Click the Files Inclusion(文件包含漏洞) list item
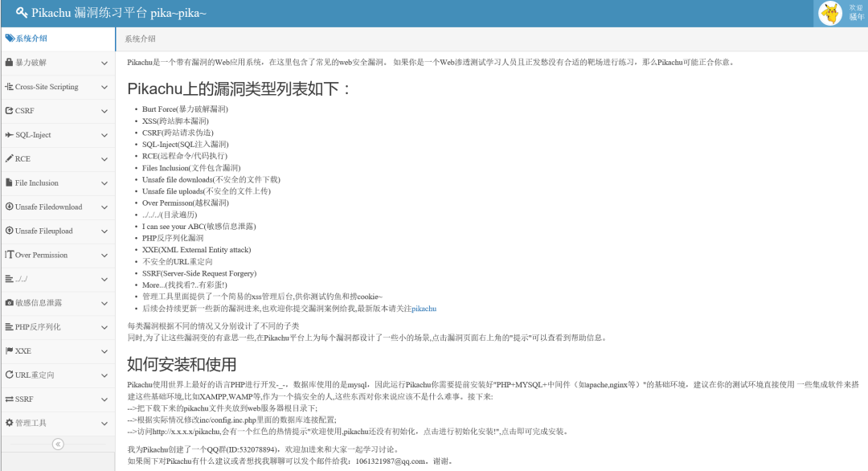The image size is (868, 471). pyautogui.click(x=191, y=168)
